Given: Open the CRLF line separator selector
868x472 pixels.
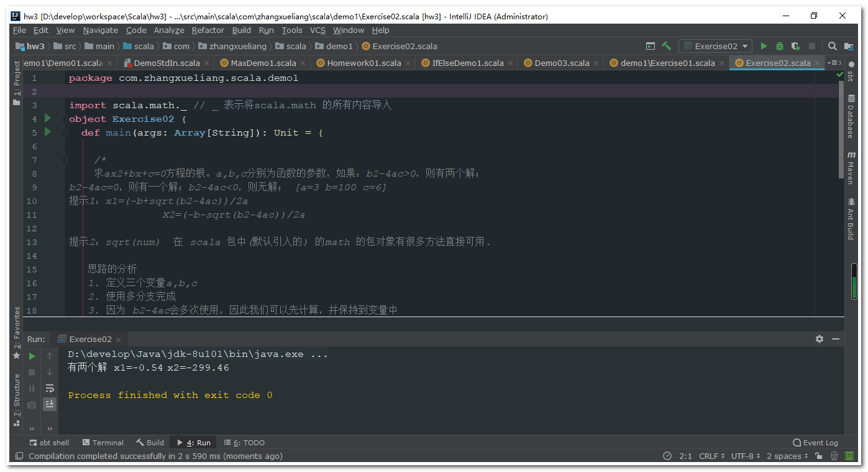Looking at the screenshot, I should [x=711, y=456].
